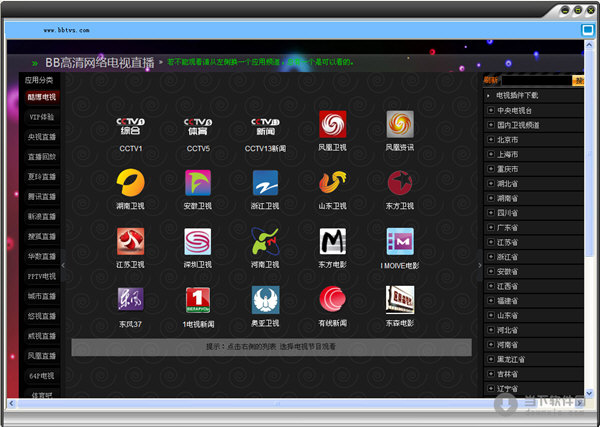This screenshot has height=427, width=600.
Task: Select the 64P电视 category
Action: point(42,375)
